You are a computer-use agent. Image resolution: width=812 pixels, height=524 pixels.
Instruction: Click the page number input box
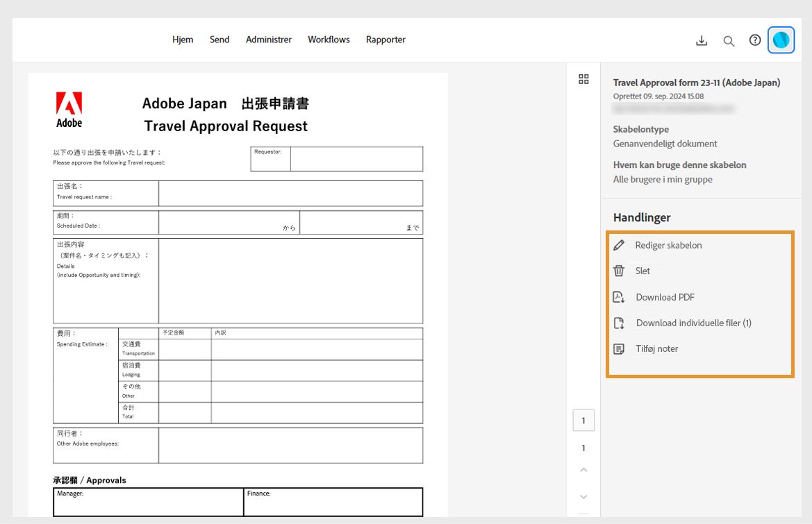click(x=583, y=421)
